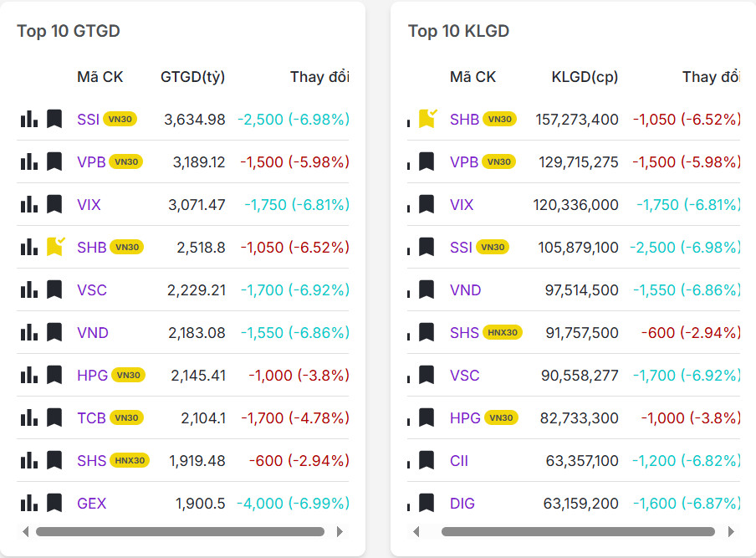The height and width of the screenshot is (558, 756).
Task: Go to the DIG ticker link
Action: [x=462, y=504]
